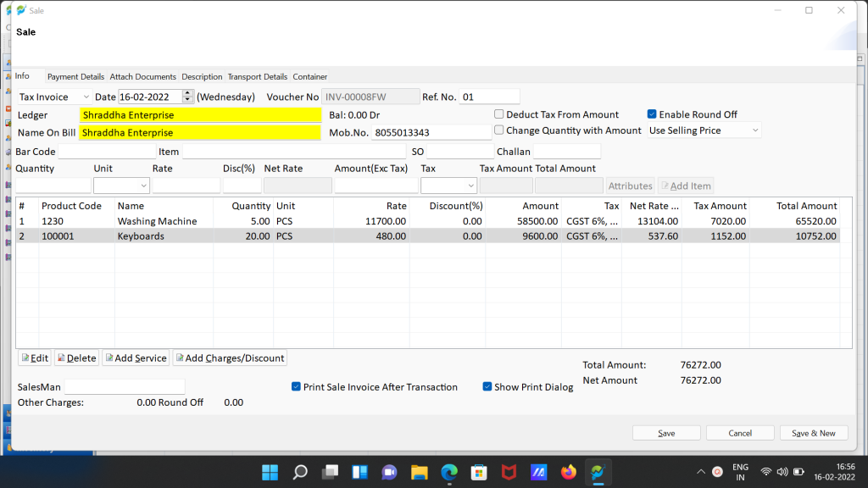Switch to Container tab
The width and height of the screenshot is (868, 488).
pyautogui.click(x=310, y=77)
